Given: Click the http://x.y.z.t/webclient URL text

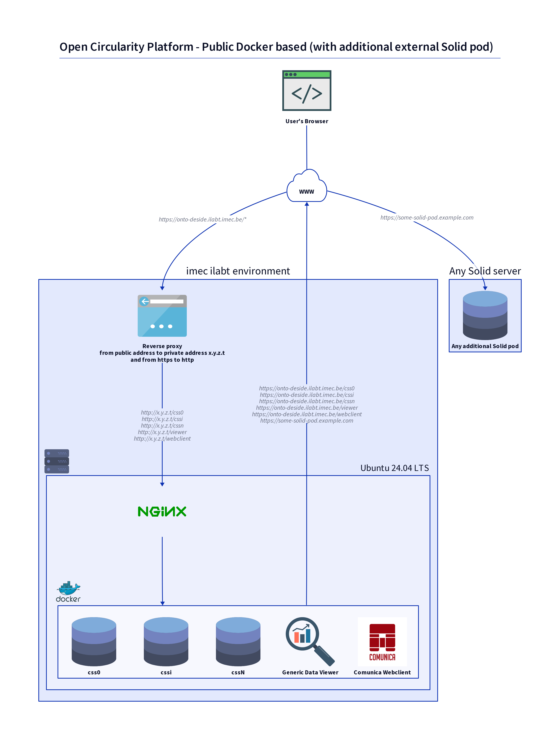Looking at the screenshot, I should [x=162, y=439].
